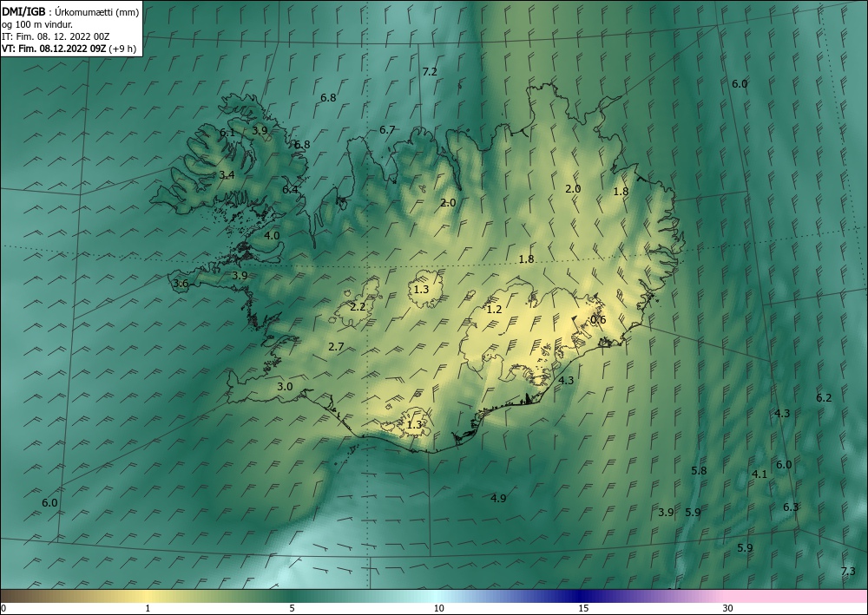
Task: Click the 'IT: Fim. 08. 12. 2022 00Z' line
Action: pos(56,36)
